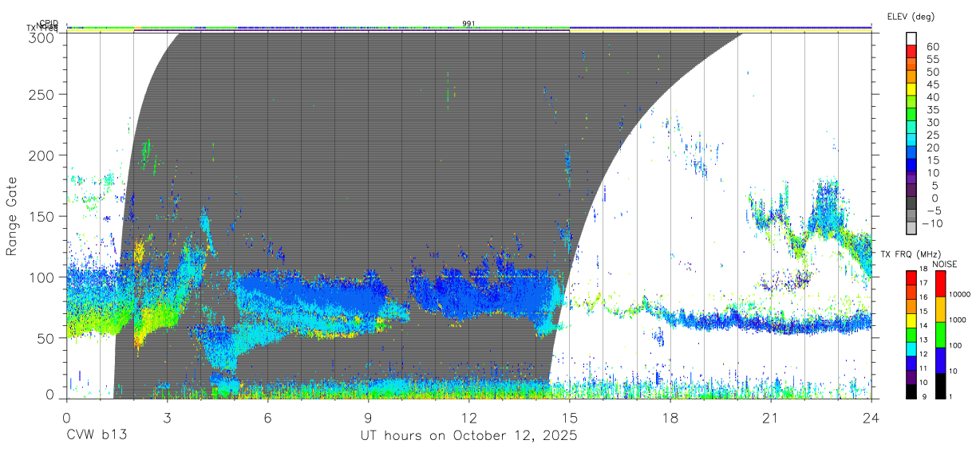Select the yellow swatch in TX FRQ color bar

pos(912,320)
